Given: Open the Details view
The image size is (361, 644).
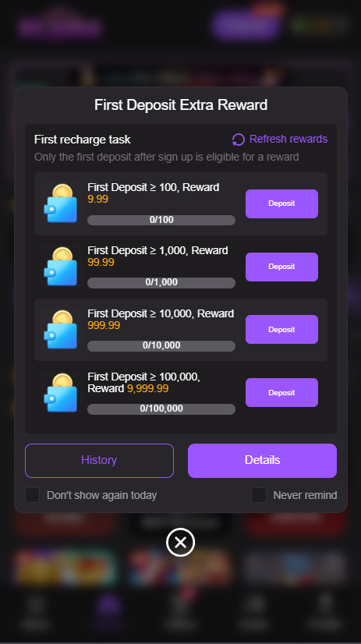Looking at the screenshot, I should pos(263,461).
